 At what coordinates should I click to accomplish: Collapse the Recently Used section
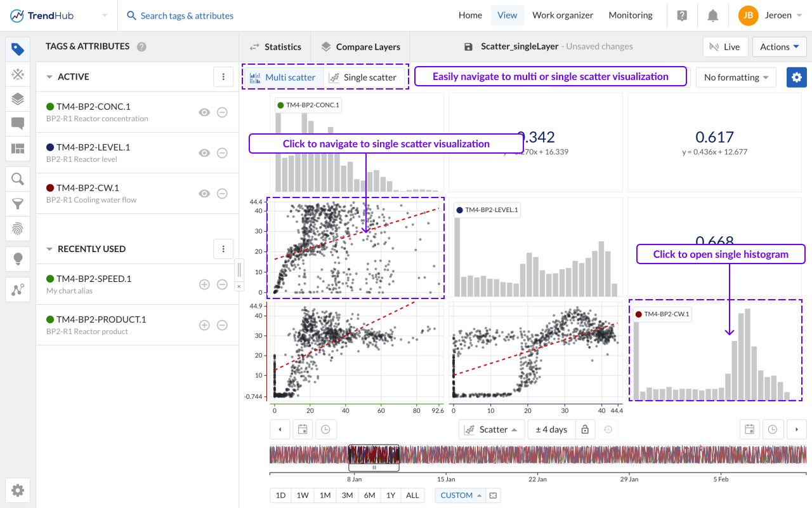49,249
